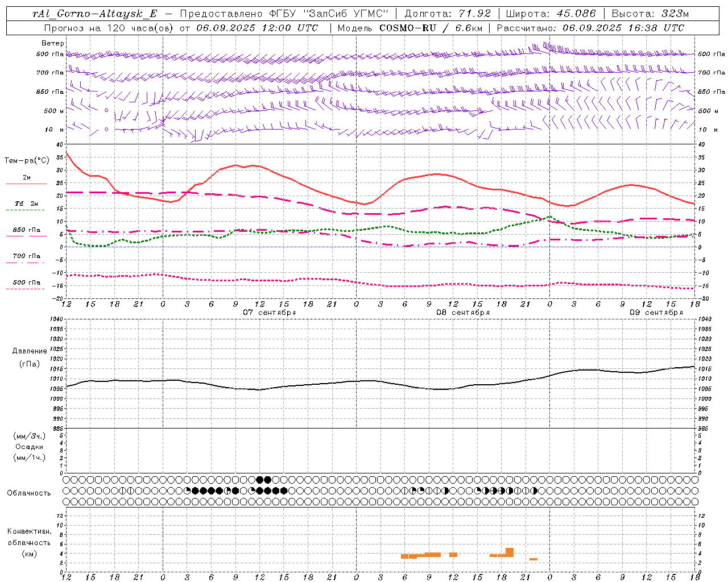This screenshot has height=582, width=728.
Task: Click the Td 2м dew point legend entry
Action: click(27, 203)
